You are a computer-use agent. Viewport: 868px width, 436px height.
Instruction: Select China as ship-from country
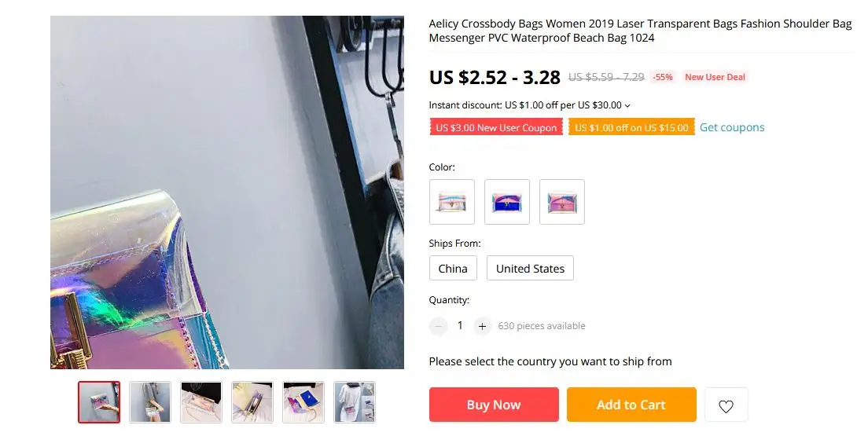[453, 269]
